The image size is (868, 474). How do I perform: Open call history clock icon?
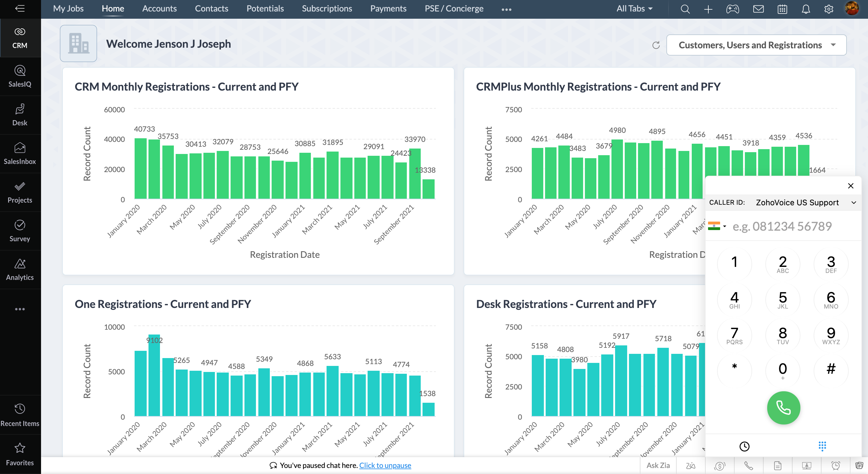coord(744,446)
